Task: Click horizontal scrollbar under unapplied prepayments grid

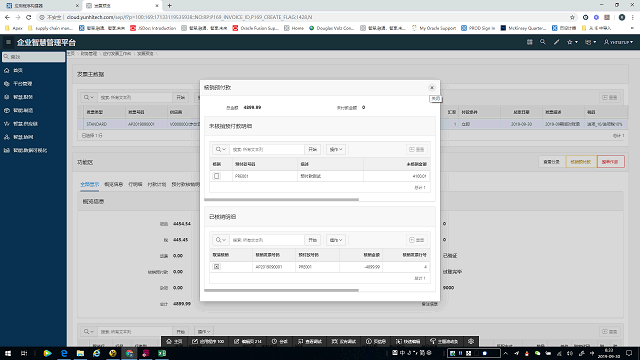Action: point(281,200)
